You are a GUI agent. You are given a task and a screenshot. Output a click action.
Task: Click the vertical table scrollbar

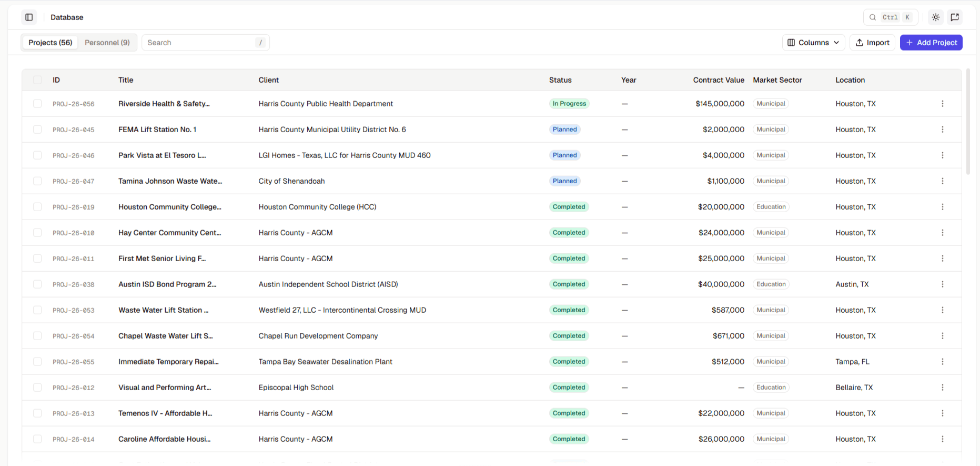(968, 122)
